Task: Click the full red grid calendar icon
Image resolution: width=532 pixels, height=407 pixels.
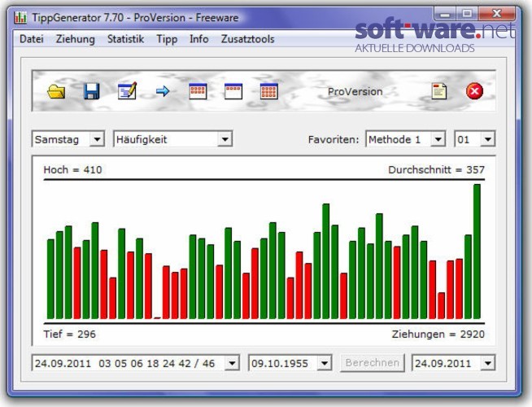Action: click(x=269, y=91)
